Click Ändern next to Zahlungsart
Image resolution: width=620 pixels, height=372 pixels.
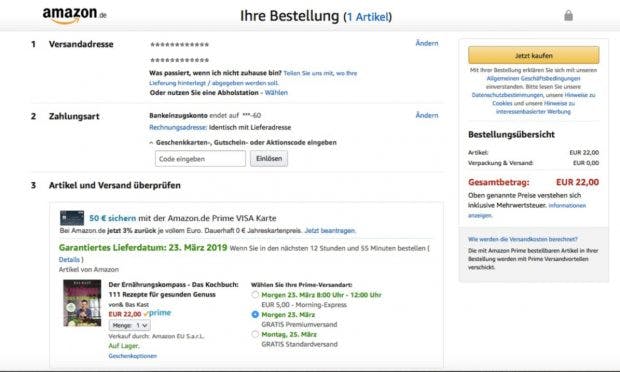pyautogui.click(x=427, y=115)
